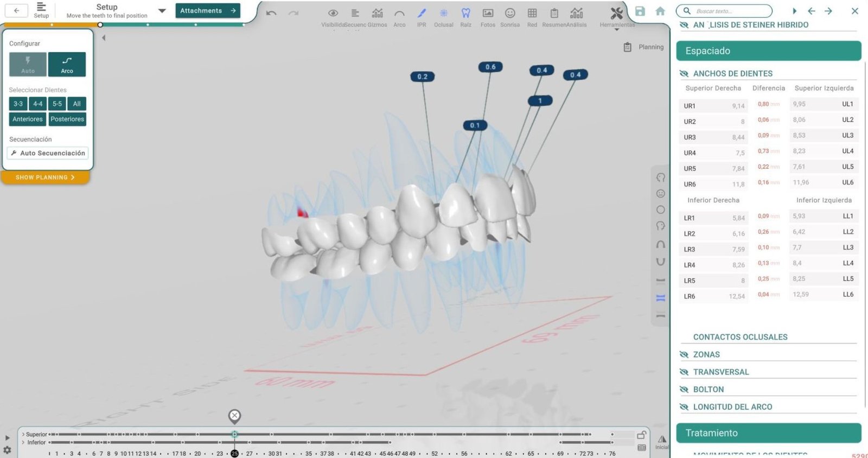Click the Auto Secuenciación button

[x=48, y=154]
